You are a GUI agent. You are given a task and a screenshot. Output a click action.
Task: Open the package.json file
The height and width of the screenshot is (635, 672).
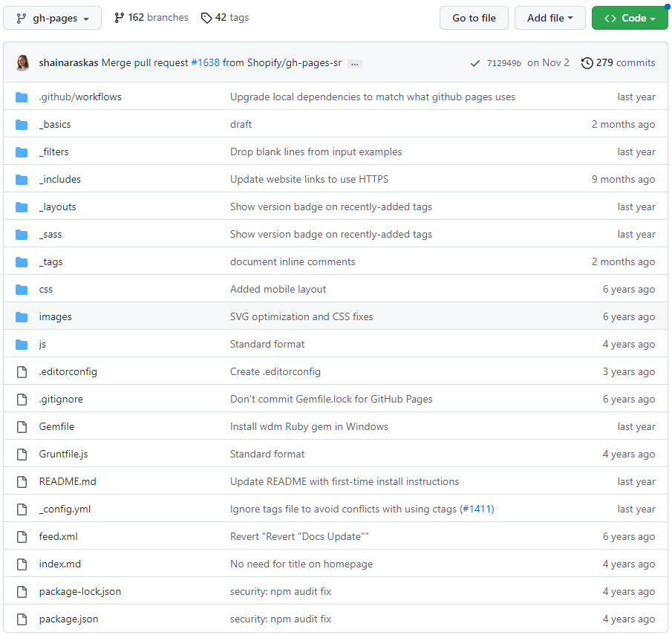(68, 619)
